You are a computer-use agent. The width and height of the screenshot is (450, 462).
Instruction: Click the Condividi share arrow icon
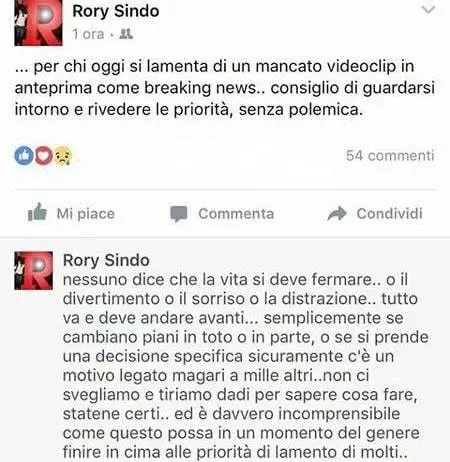click(337, 214)
